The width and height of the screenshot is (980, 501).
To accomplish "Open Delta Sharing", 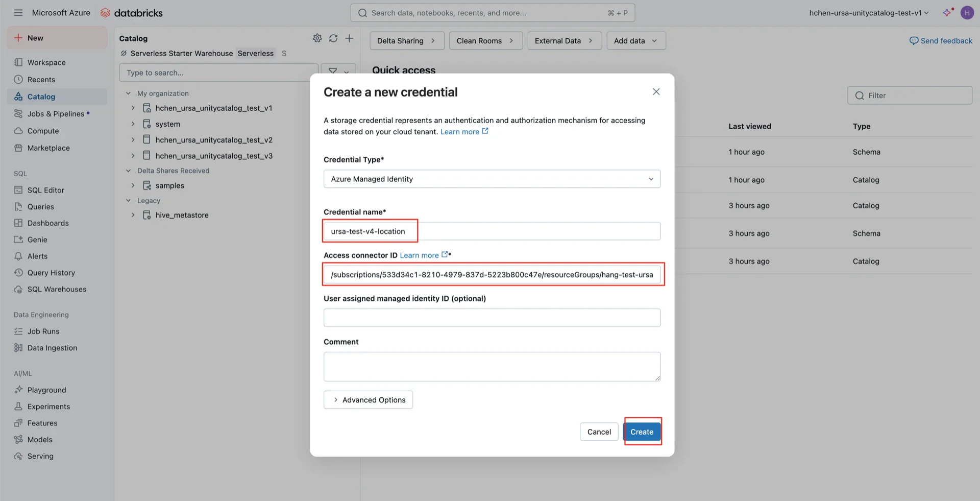I will (407, 41).
